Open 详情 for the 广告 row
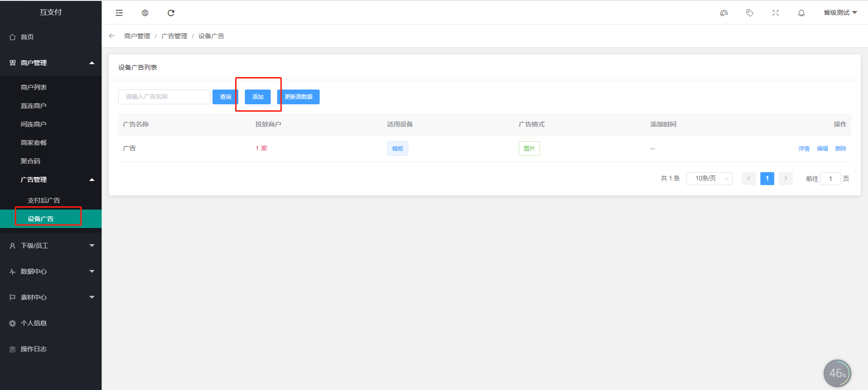 point(804,149)
